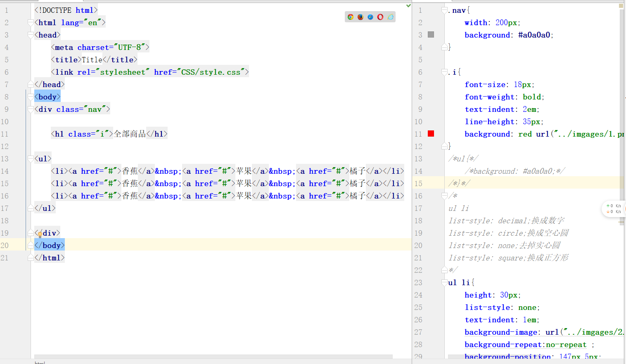
Task: Click the highlighted CSS comment on line 15
Action: pyautogui.click(x=459, y=183)
